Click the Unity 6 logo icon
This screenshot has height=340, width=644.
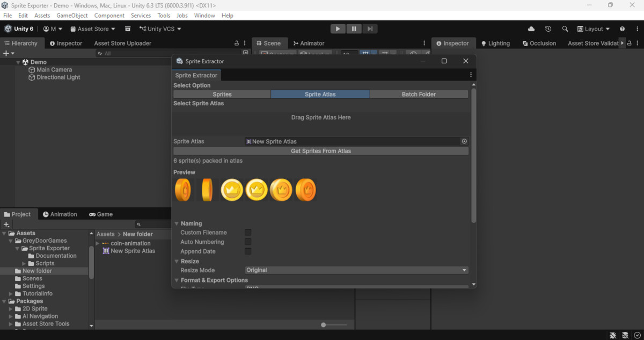[x=8, y=28]
